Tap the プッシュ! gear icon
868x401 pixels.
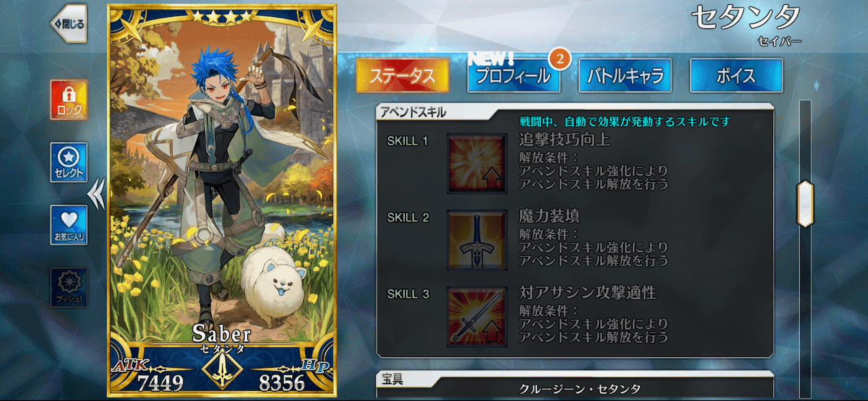(x=68, y=288)
